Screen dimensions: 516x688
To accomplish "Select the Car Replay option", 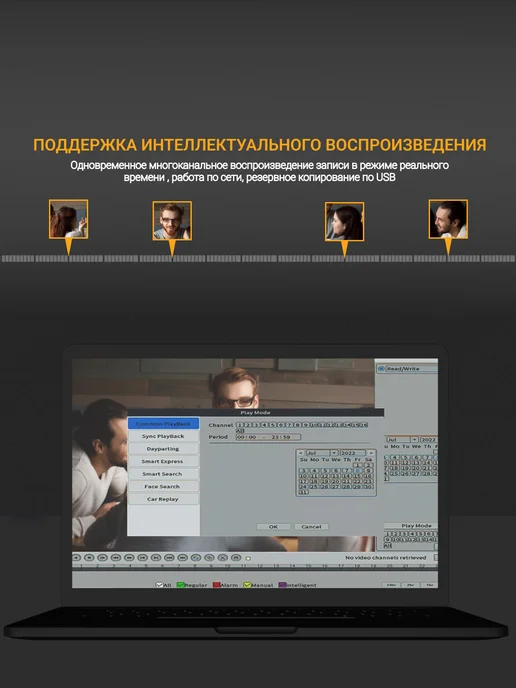I will (x=163, y=499).
